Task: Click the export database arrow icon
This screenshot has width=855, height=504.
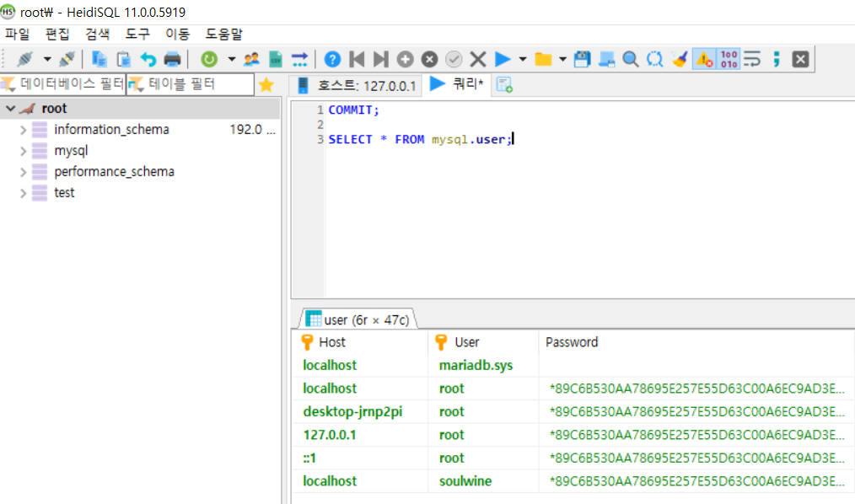Action: coord(299,59)
